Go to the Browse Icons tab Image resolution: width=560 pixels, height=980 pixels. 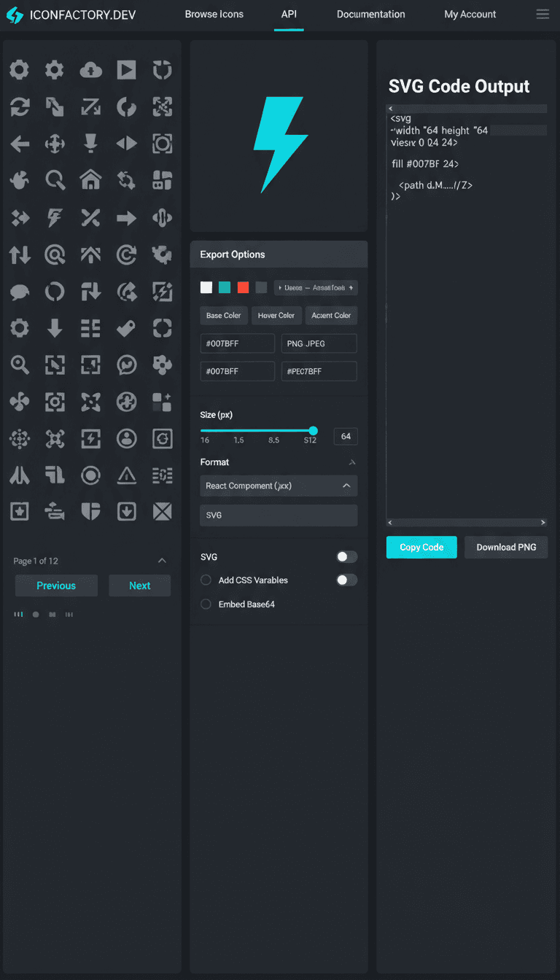point(214,15)
